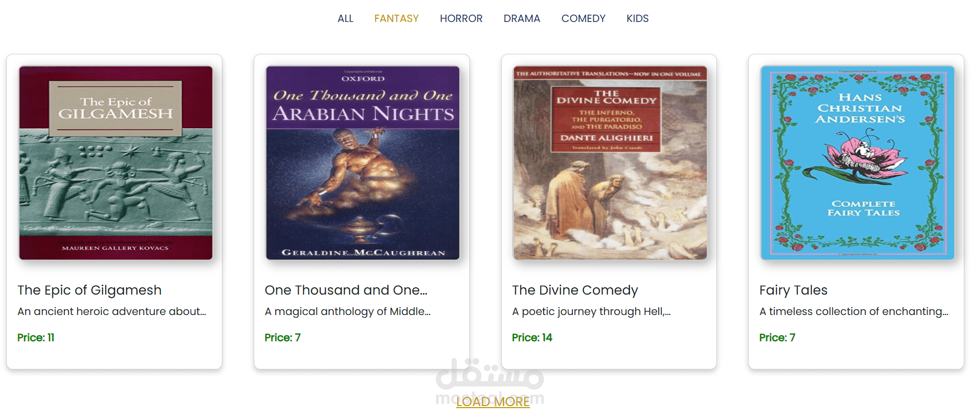Click the LOAD MORE link
The width and height of the screenshot is (980, 416).
(493, 401)
